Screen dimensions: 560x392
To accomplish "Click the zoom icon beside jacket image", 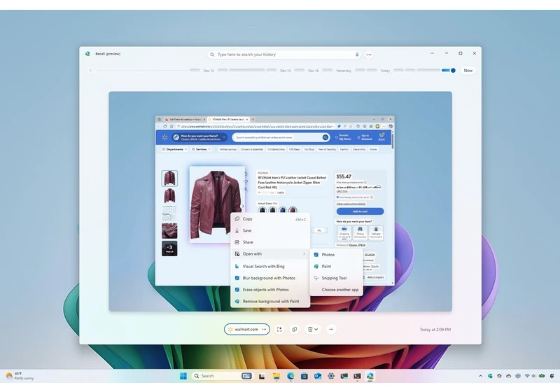I will coord(246,189).
